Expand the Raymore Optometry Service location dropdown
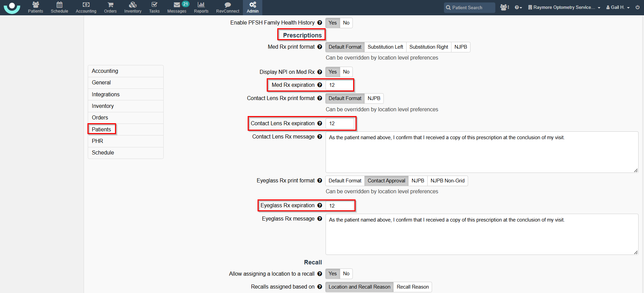Image resolution: width=644 pixels, height=293 pixels. point(564,7)
